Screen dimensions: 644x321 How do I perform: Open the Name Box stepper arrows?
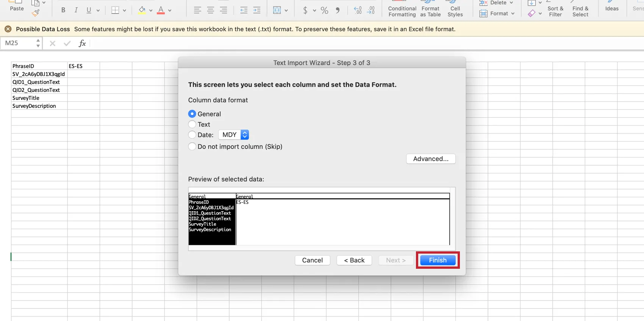click(x=38, y=43)
